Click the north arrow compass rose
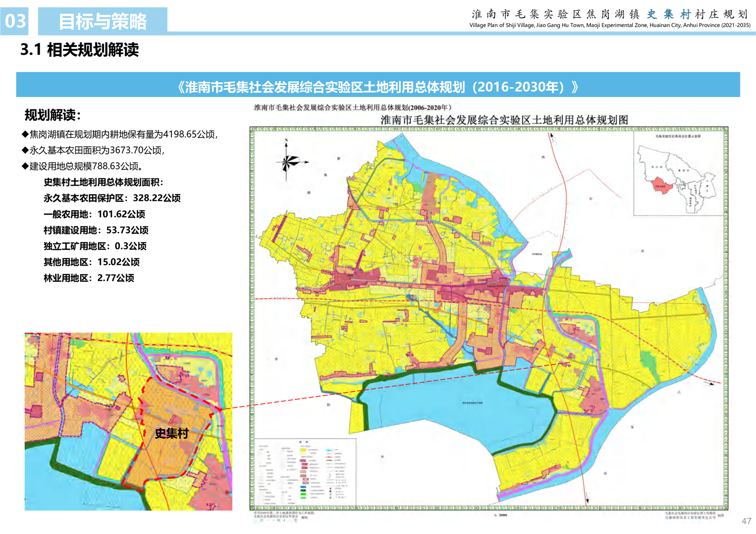 287,162
